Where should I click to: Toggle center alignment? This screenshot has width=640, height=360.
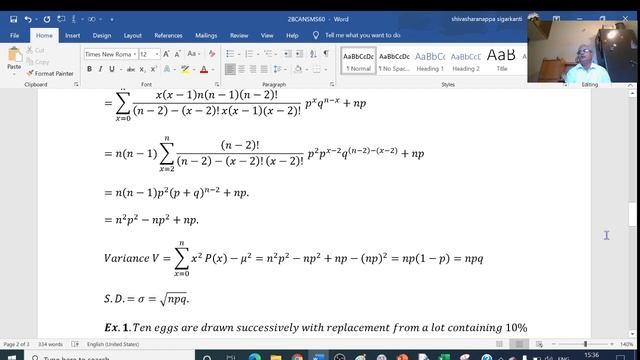point(242,70)
